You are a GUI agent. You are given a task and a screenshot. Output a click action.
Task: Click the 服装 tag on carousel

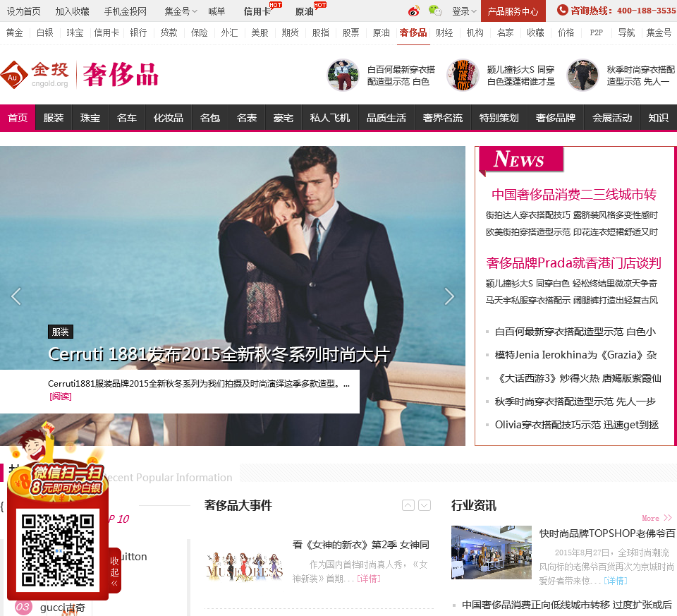point(61,332)
